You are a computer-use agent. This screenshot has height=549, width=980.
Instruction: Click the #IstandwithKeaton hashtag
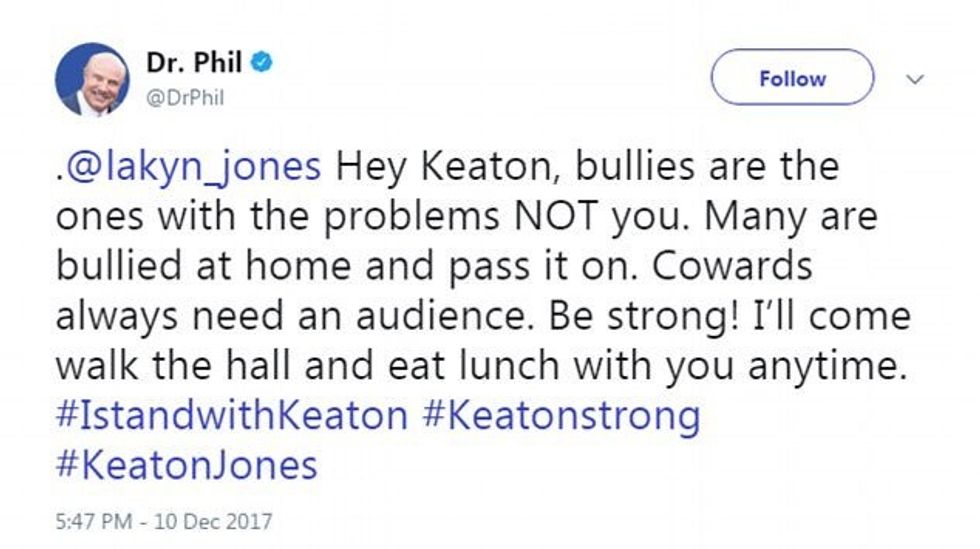231,414
